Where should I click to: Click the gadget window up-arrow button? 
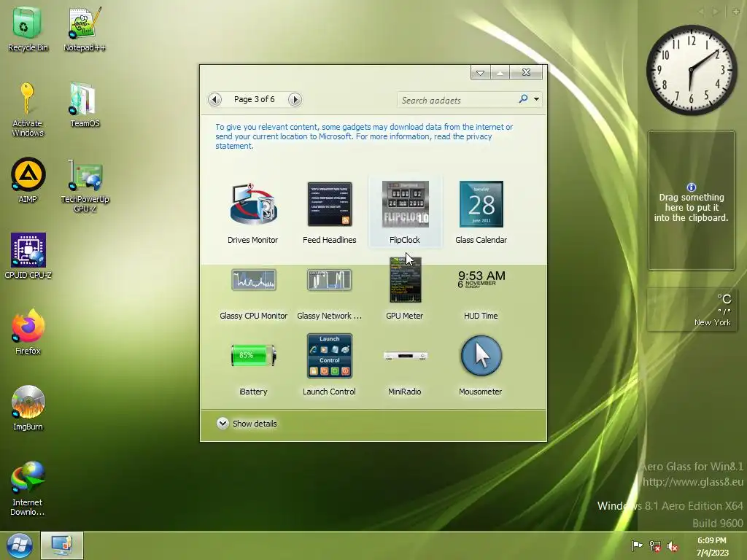tap(500, 72)
